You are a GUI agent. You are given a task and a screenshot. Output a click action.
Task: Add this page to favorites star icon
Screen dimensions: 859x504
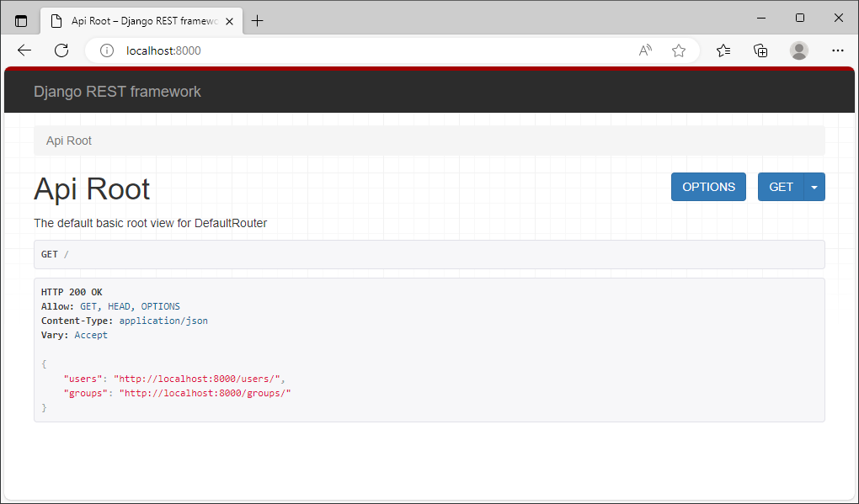(x=679, y=50)
